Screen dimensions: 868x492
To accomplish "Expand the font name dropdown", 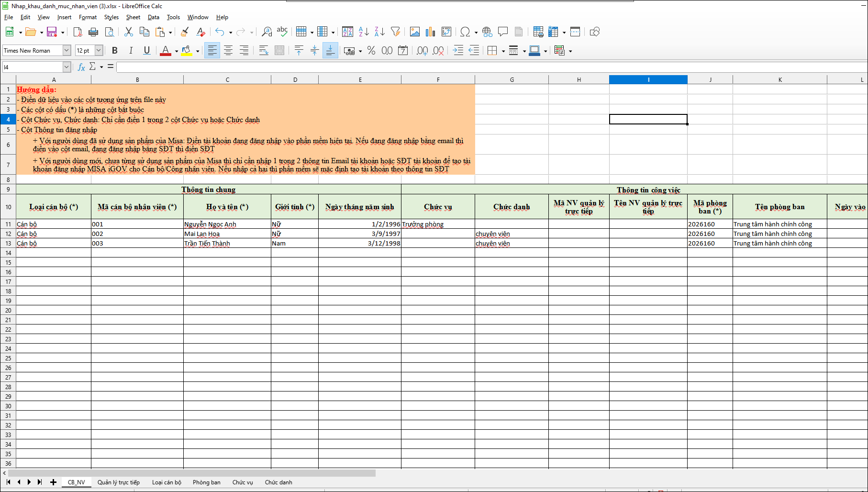I will pos(67,50).
